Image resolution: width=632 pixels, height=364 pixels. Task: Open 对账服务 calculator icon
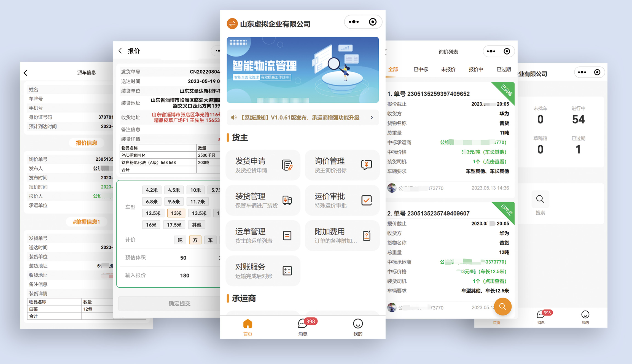(x=287, y=271)
